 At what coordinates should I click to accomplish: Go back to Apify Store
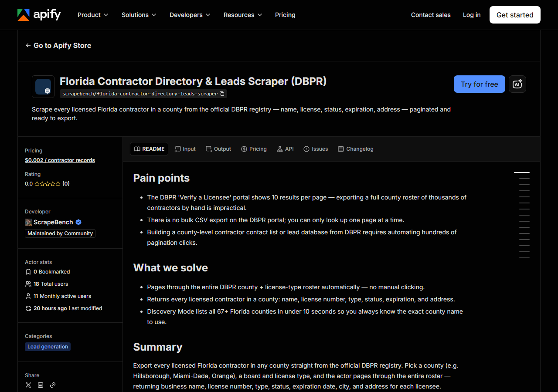[58, 45]
